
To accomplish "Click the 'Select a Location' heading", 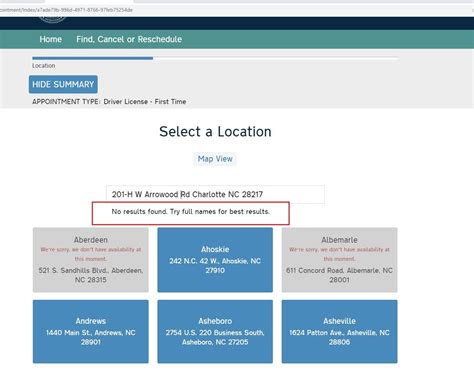I will click(215, 132).
